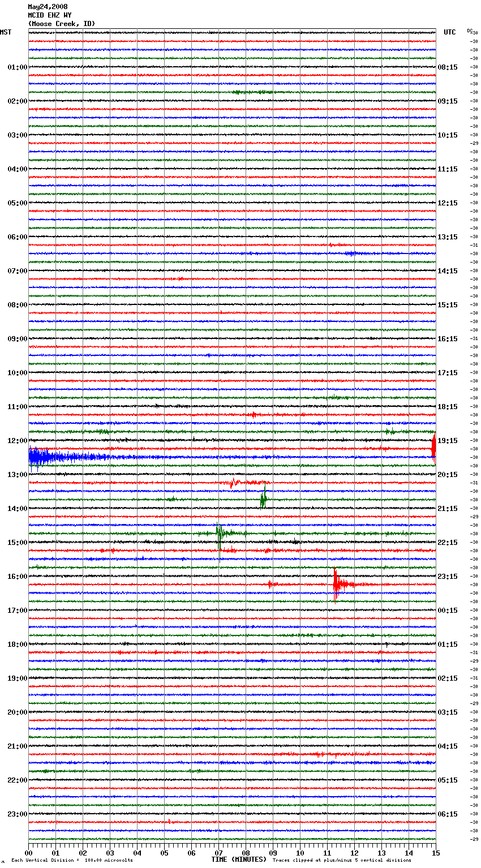Click bottom axis tick label 15
This screenshot has width=481, height=868.
coord(436,853)
